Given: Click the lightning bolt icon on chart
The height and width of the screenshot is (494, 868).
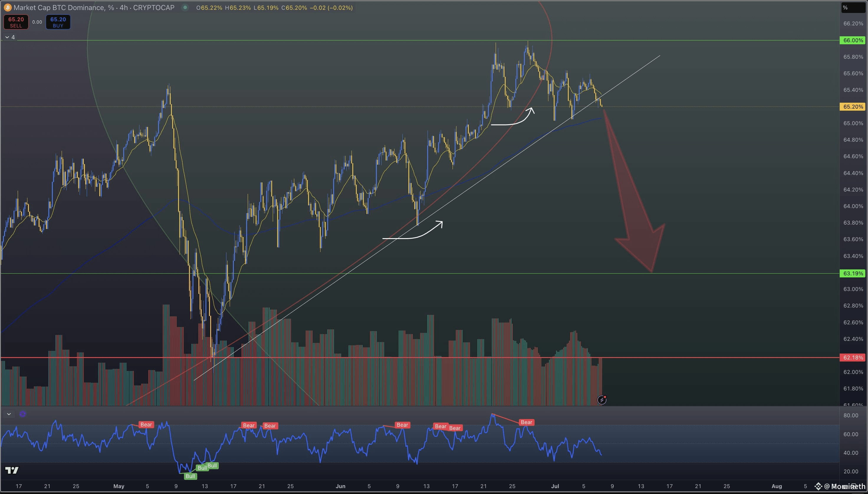Looking at the screenshot, I should (601, 400).
